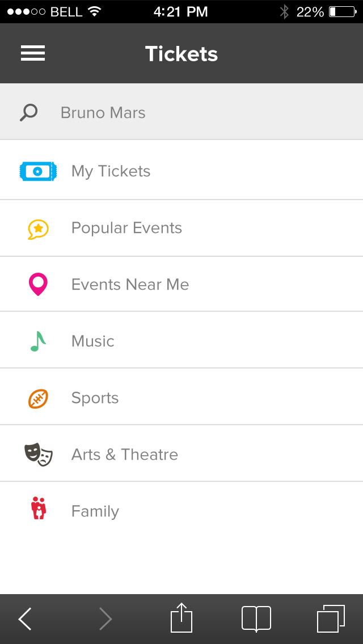This screenshot has width=363, height=644.
Task: Browse the Music category
Action: tap(93, 341)
